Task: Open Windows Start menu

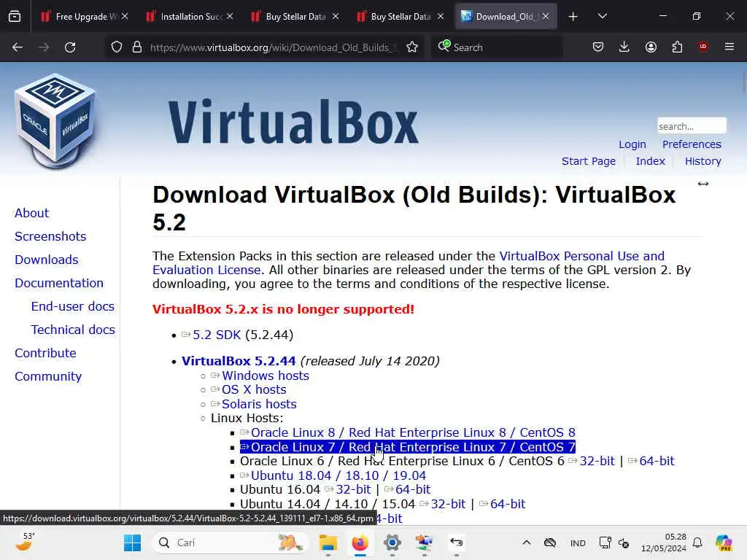Action: tap(133, 542)
